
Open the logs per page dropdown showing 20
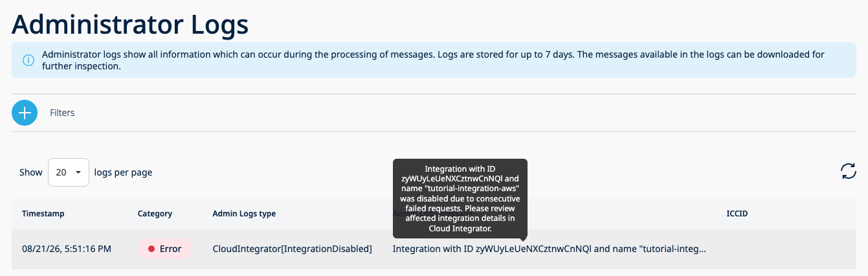tap(69, 172)
